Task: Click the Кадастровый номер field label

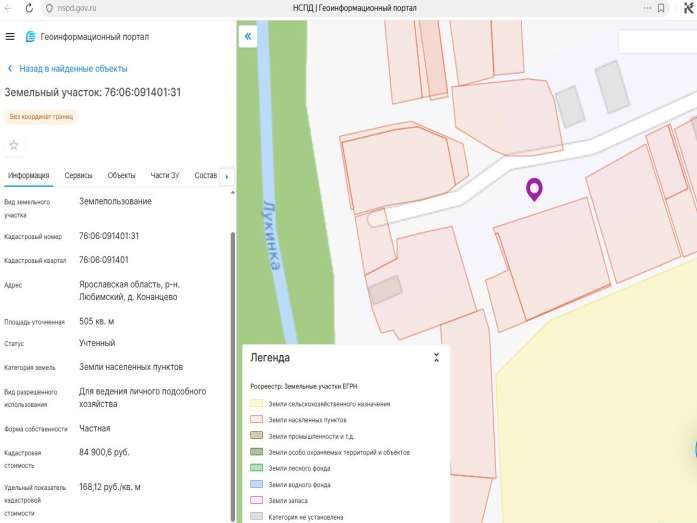Action: pos(33,236)
